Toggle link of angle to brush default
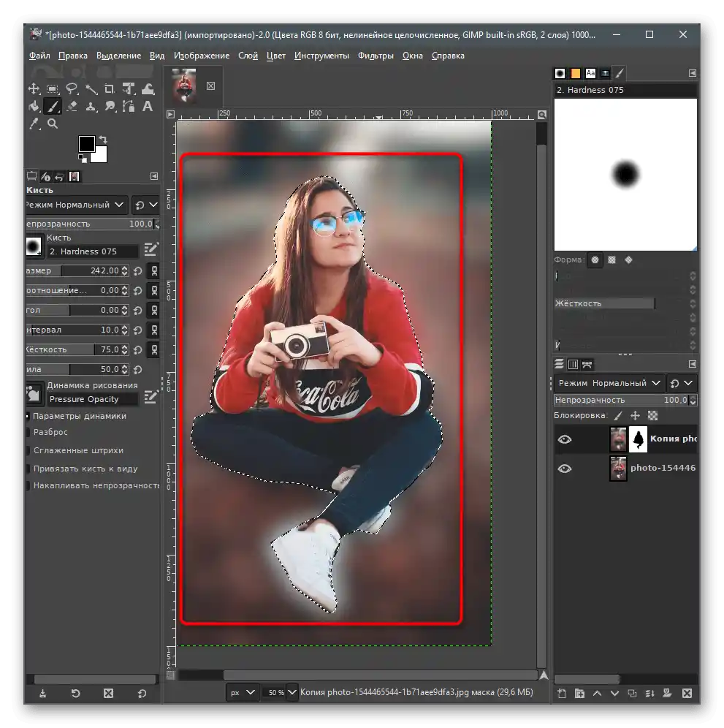The height and width of the screenshot is (728, 724). click(154, 310)
